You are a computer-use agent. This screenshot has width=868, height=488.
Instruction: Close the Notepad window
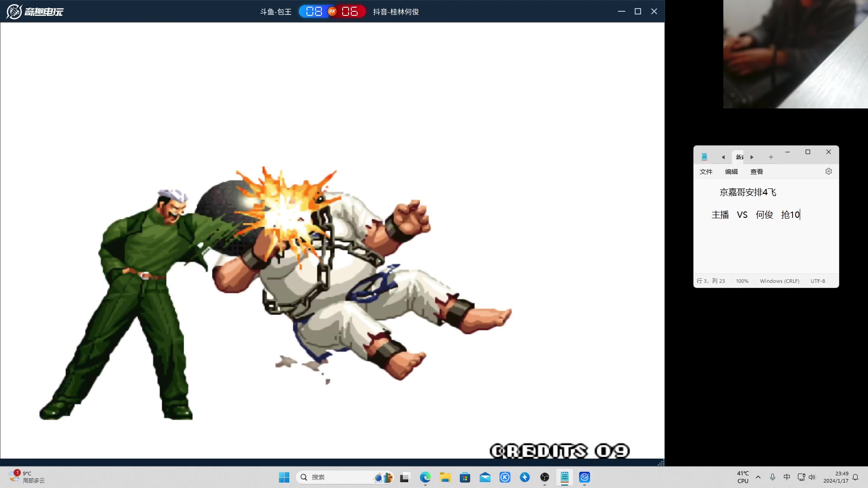pyautogui.click(x=828, y=152)
